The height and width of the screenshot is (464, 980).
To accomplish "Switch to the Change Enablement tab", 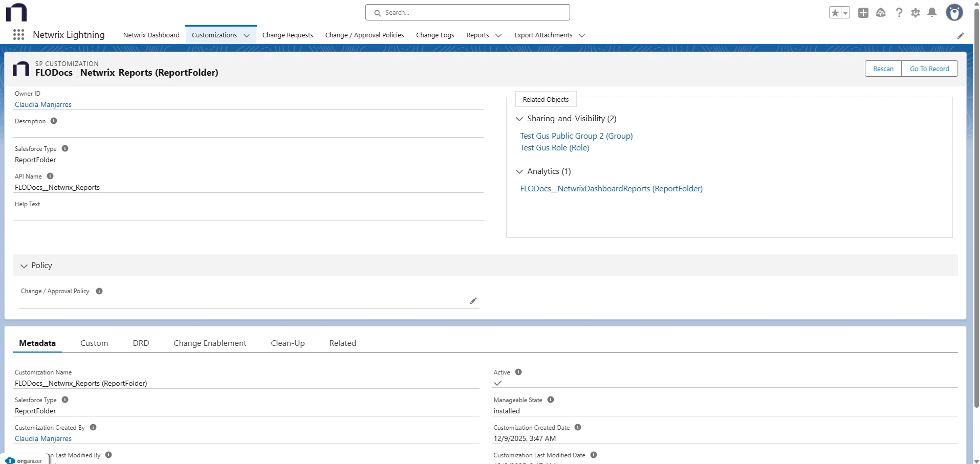I will (x=210, y=343).
